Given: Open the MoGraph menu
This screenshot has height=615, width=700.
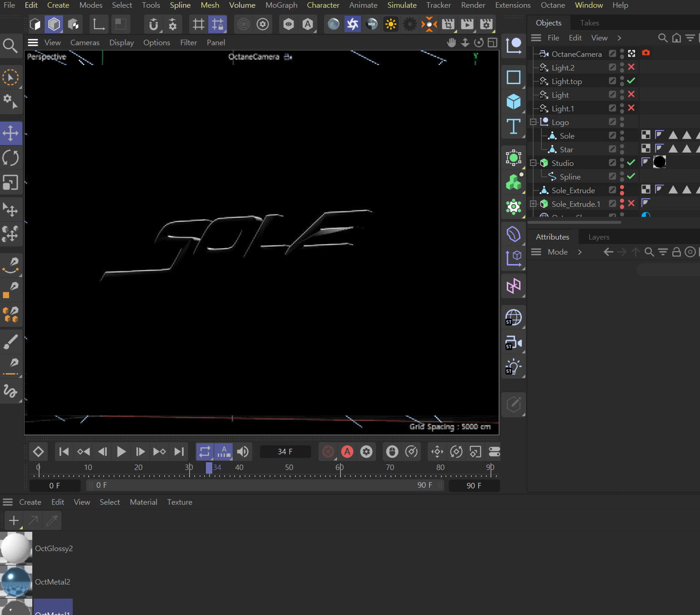Looking at the screenshot, I should [281, 5].
